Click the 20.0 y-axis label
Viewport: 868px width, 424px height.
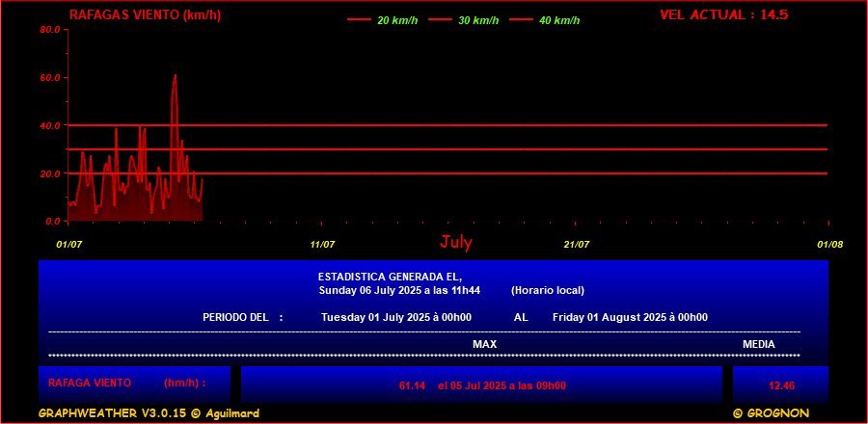click(x=50, y=173)
